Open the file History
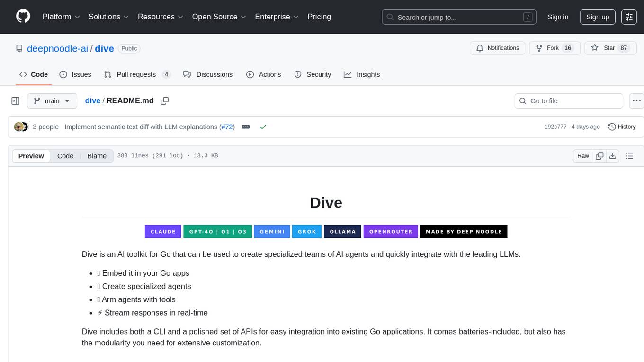 click(622, 127)
